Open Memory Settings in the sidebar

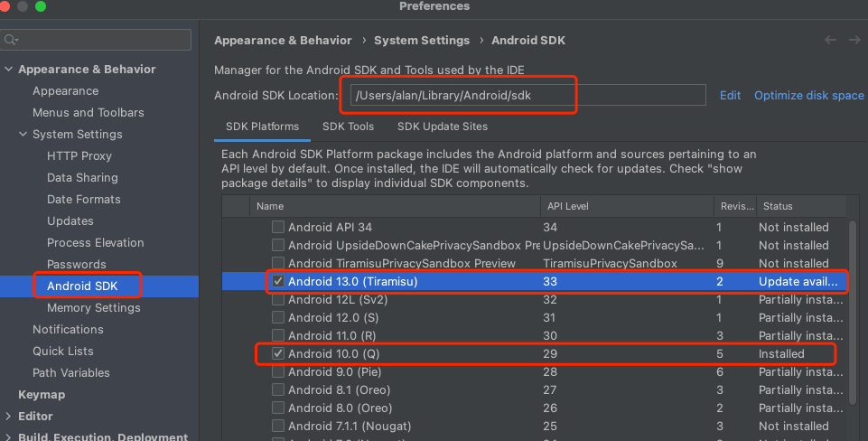pyautogui.click(x=93, y=308)
